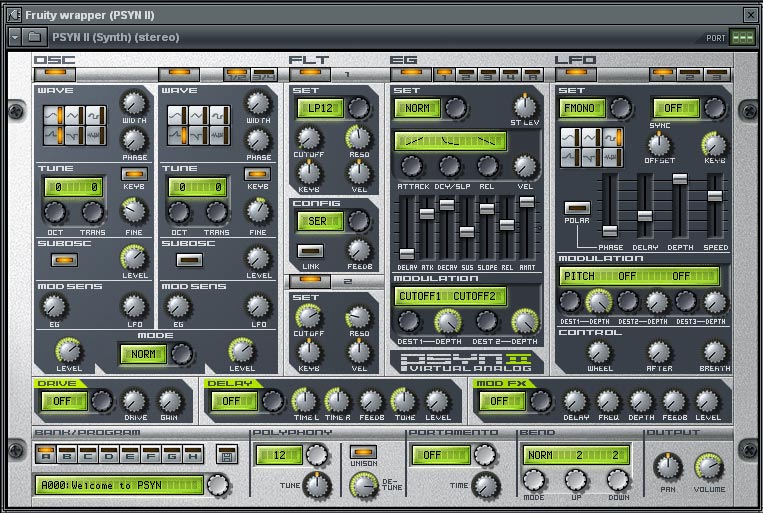This screenshot has width=763, height=513.
Task: Select LFO tab 2
Action: 690,74
